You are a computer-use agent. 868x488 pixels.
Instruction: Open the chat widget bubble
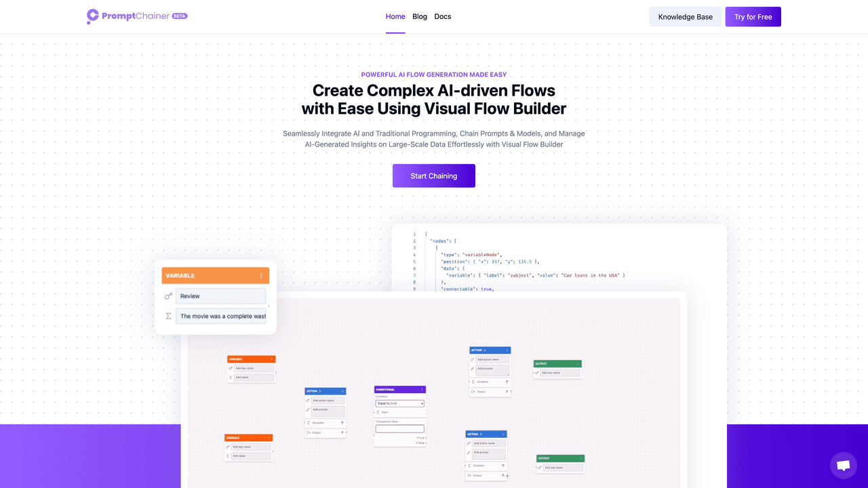844,466
